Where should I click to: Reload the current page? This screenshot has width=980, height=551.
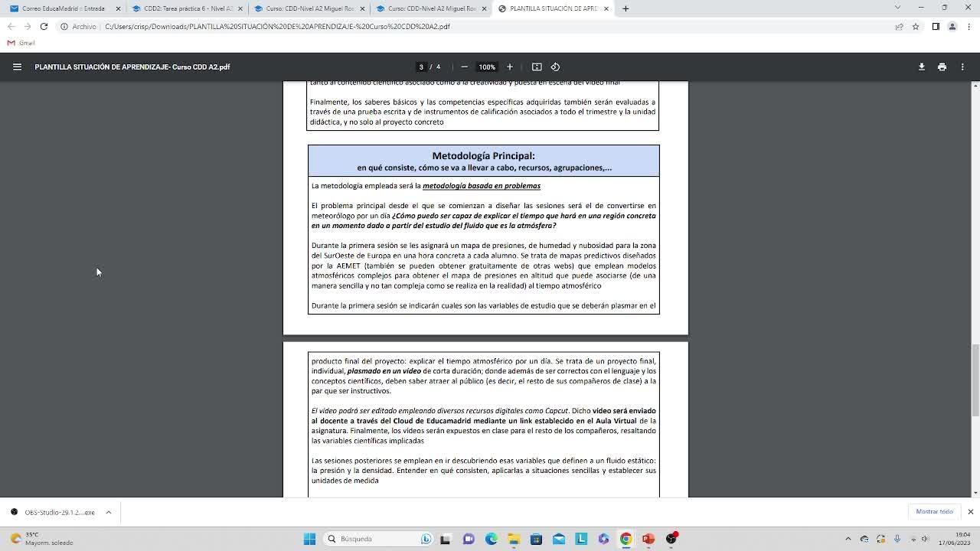[x=44, y=26]
